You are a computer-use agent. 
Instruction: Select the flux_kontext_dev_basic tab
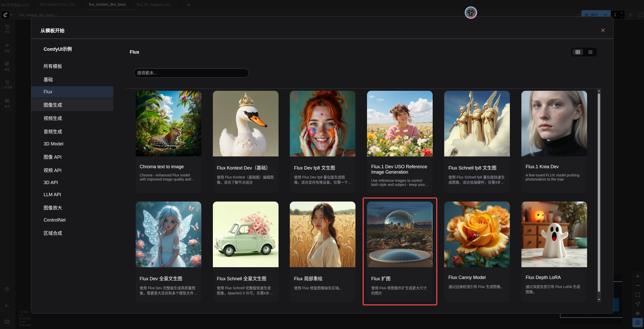[108, 4]
